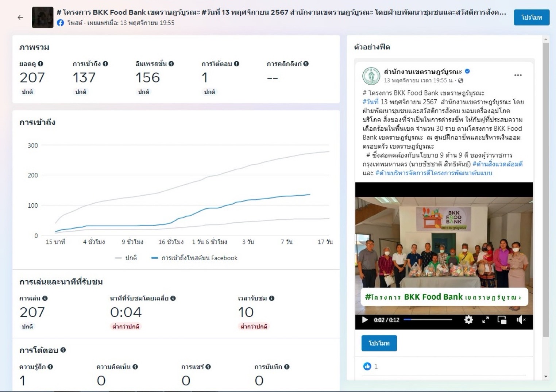Show info for การโต้ตอบ overview metric
The height and width of the screenshot is (392, 556).
236,64
